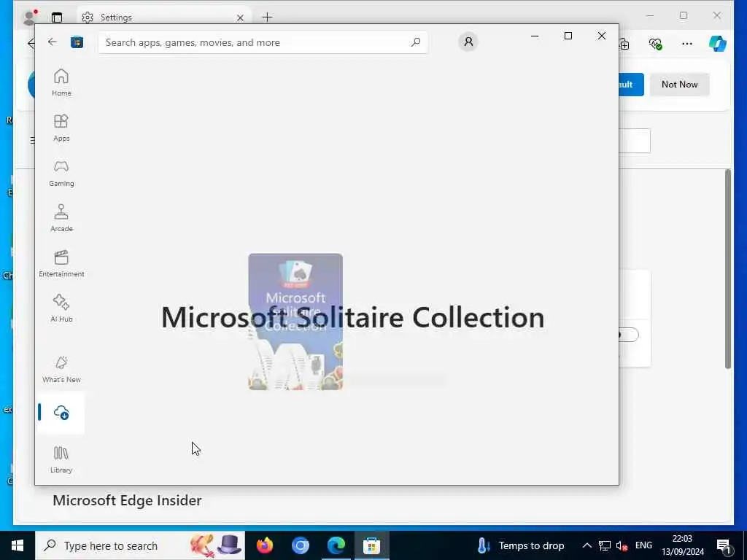
Task: Close the Microsoft Store window
Action: coord(602,36)
